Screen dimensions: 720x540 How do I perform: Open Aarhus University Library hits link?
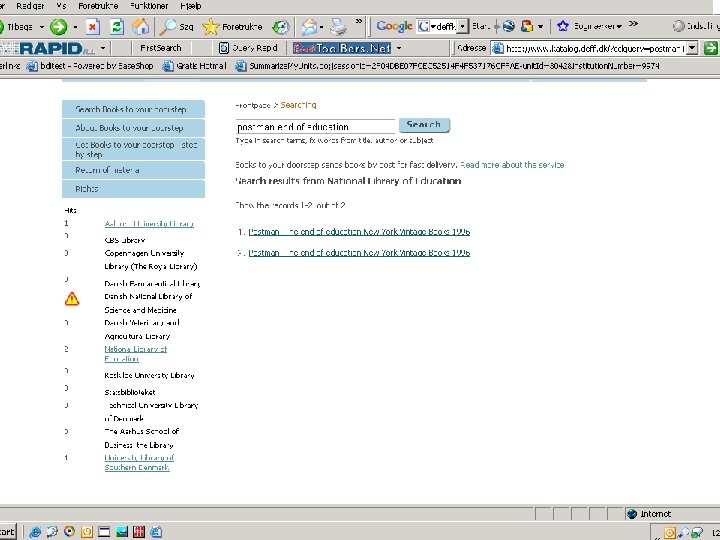[149, 224]
